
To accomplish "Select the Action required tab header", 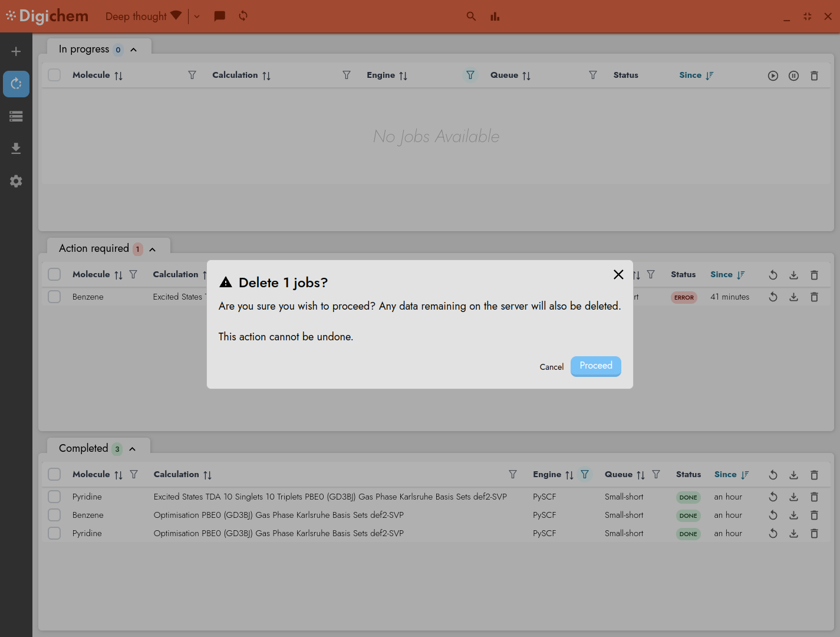I will 94,248.
